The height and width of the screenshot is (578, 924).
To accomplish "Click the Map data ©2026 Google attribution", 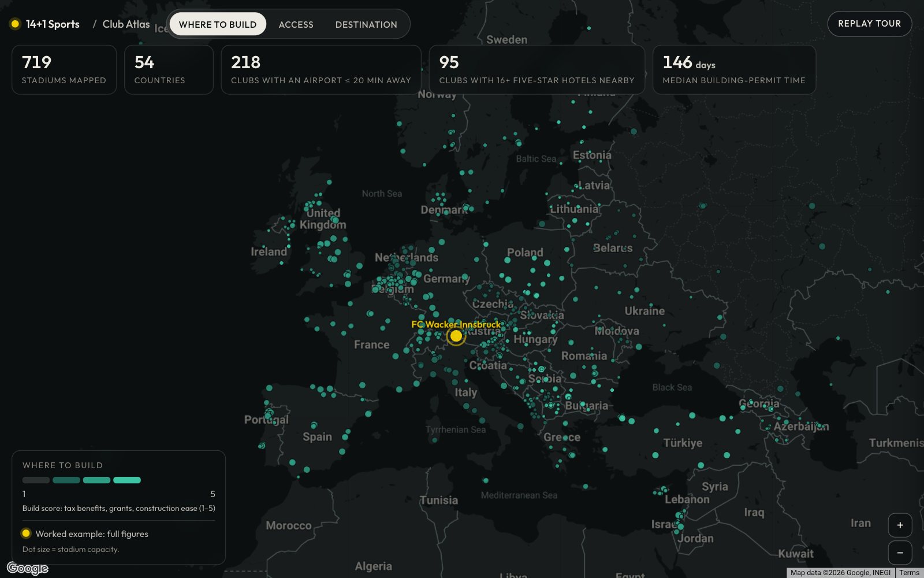I will coord(840,573).
